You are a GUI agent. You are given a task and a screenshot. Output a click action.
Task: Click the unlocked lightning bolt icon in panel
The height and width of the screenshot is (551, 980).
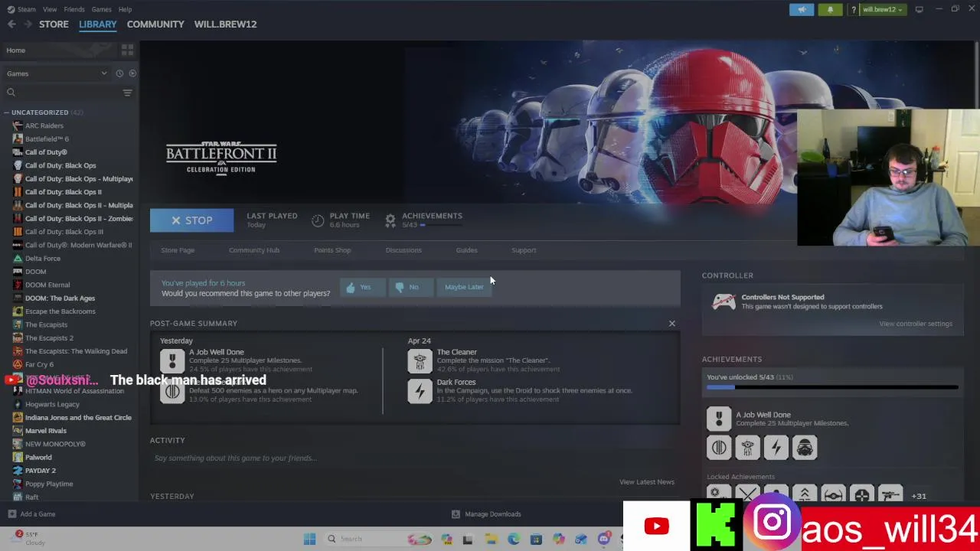tap(776, 448)
